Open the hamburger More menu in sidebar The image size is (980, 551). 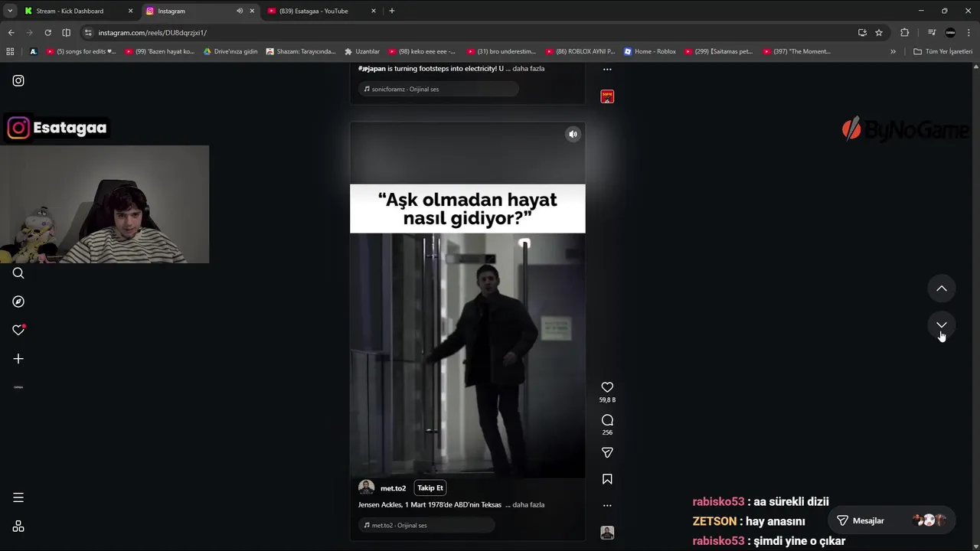coord(18,497)
